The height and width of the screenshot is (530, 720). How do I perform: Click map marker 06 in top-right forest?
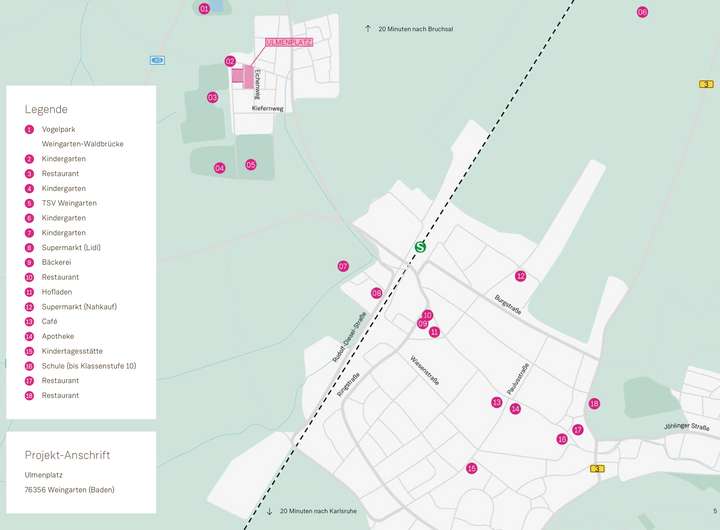[642, 12]
